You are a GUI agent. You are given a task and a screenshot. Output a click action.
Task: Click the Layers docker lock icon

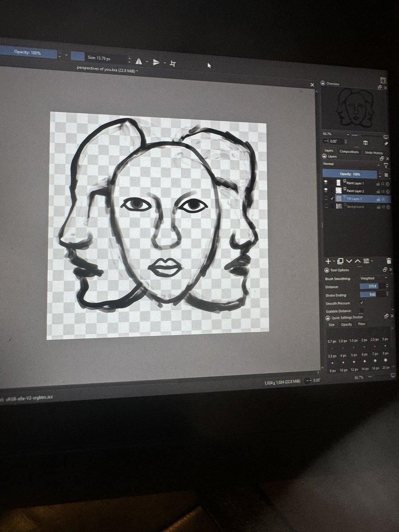tap(325, 156)
